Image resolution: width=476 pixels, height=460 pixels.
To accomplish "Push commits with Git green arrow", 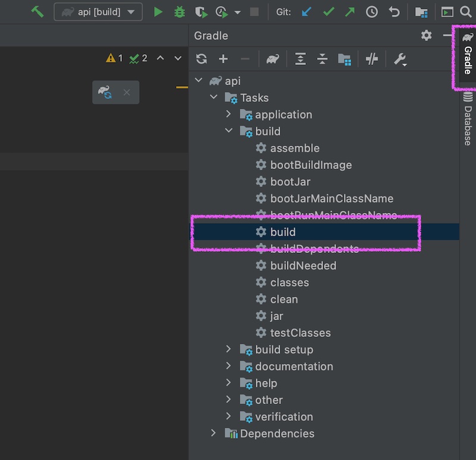I will pos(350,12).
